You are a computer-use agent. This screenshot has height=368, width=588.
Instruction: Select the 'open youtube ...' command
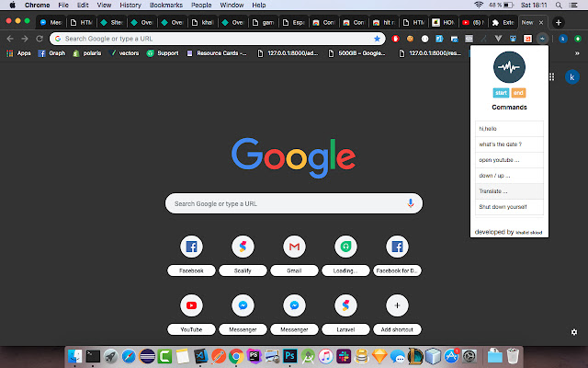point(509,160)
